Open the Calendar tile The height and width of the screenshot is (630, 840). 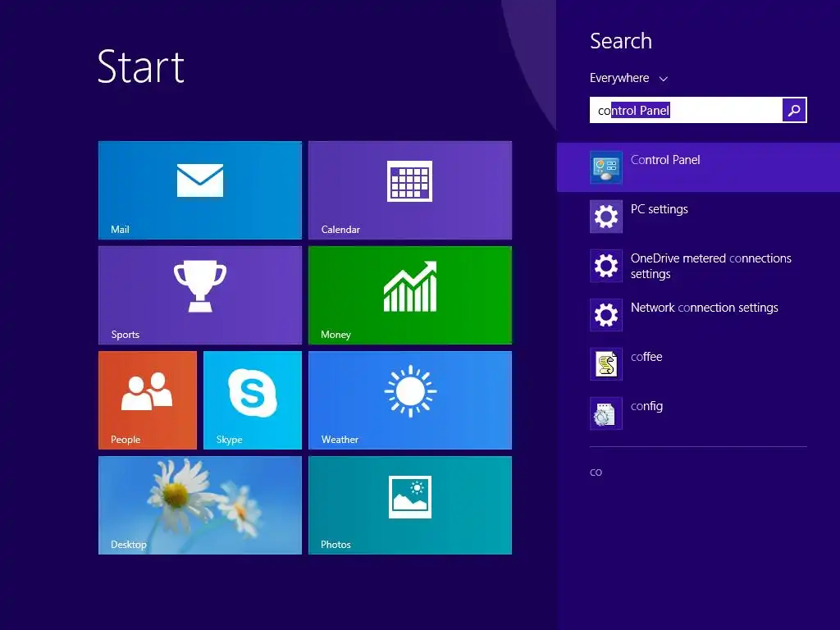410,190
